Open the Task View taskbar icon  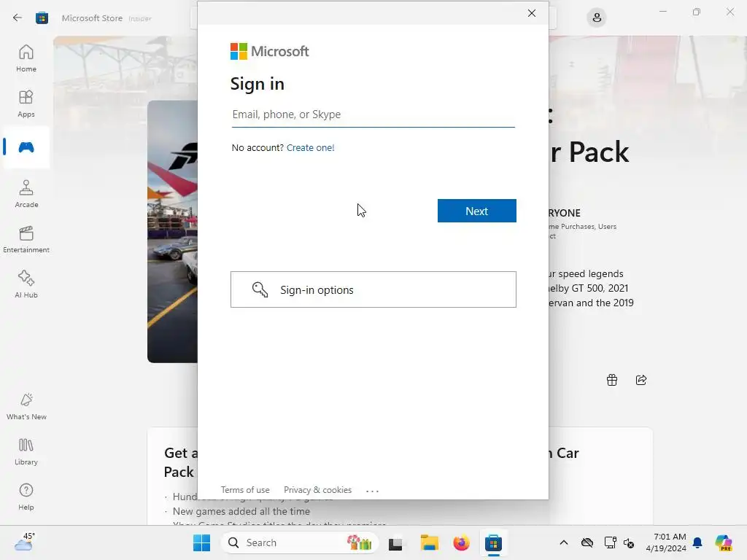click(x=395, y=543)
